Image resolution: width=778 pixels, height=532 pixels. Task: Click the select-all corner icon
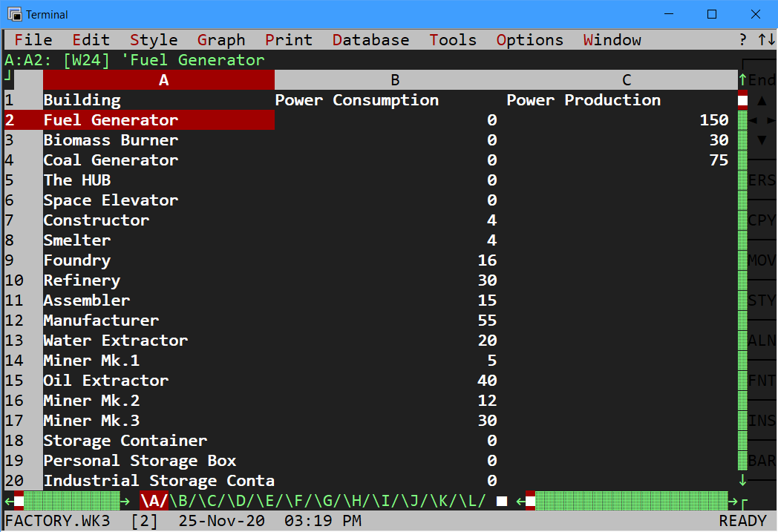point(8,76)
